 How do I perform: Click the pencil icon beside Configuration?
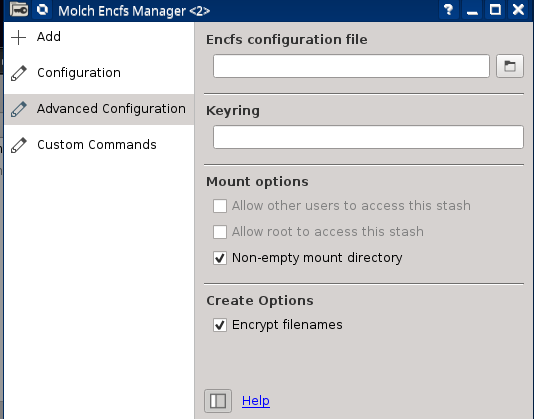point(18,73)
